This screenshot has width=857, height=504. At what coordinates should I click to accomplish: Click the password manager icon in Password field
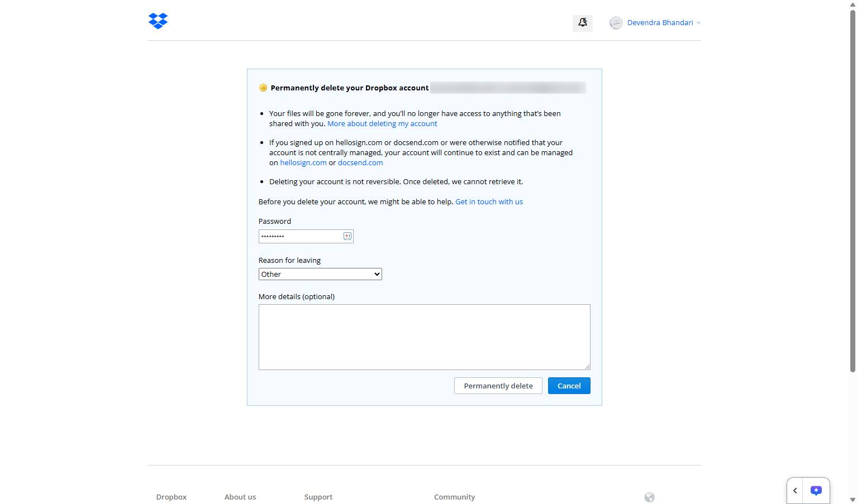tap(347, 236)
